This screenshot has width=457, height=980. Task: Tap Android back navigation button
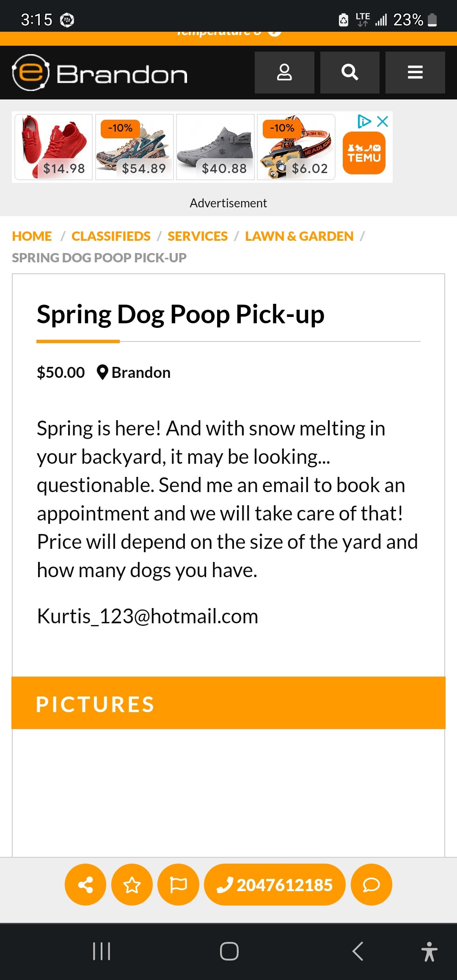point(358,952)
